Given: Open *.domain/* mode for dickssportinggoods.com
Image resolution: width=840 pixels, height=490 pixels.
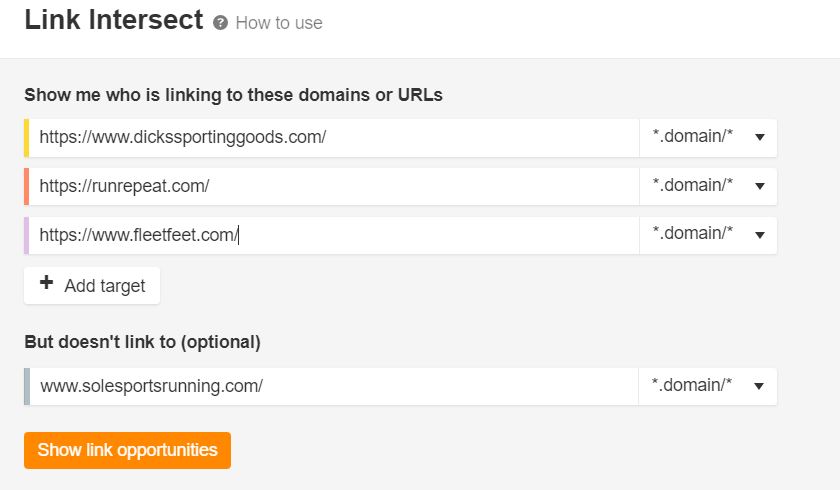Looking at the screenshot, I should pyautogui.click(x=708, y=138).
